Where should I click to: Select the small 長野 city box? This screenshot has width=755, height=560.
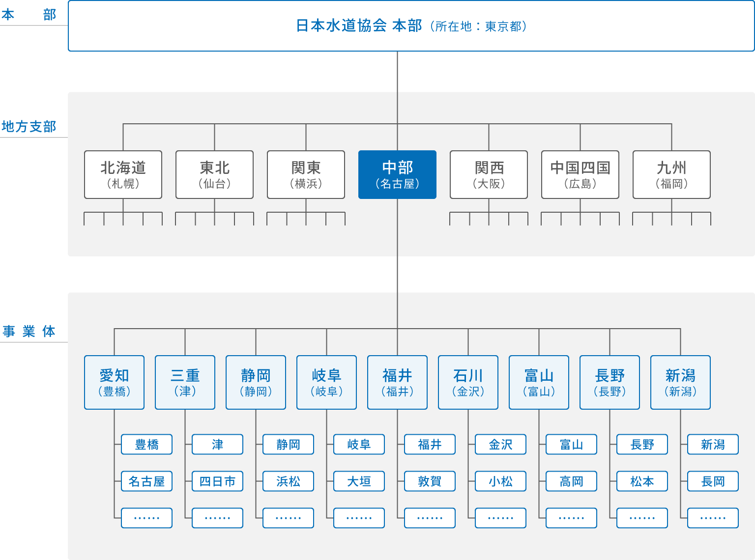point(642,445)
